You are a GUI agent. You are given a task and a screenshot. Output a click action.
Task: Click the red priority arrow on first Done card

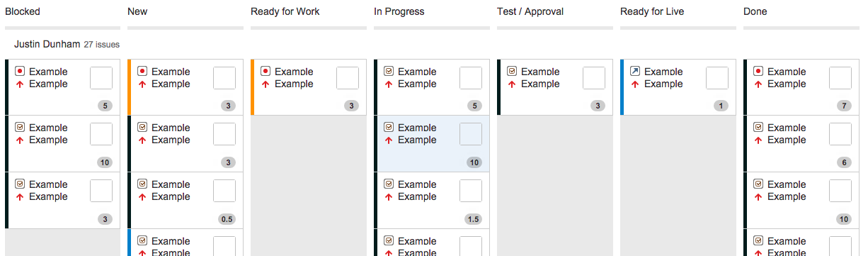coord(758,84)
